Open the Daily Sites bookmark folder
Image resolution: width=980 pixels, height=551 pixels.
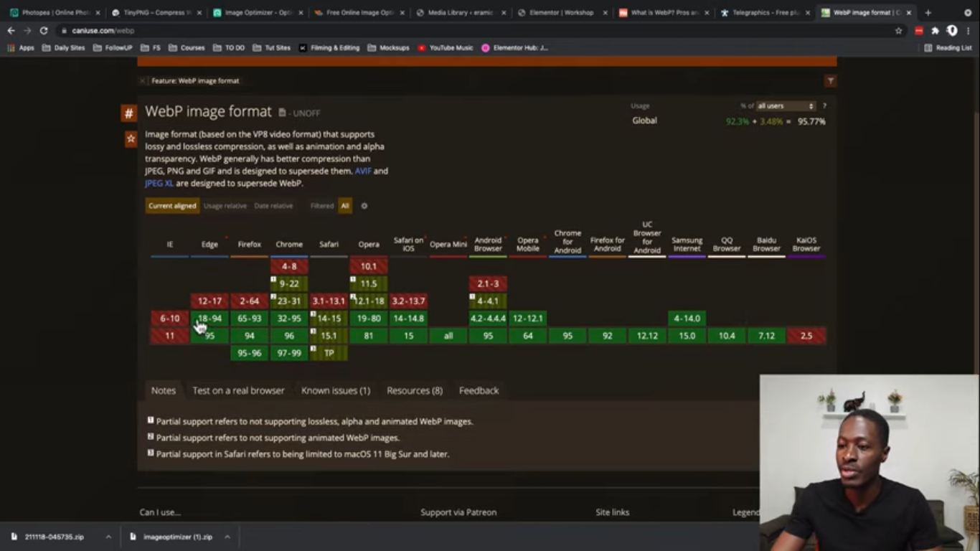click(64, 48)
